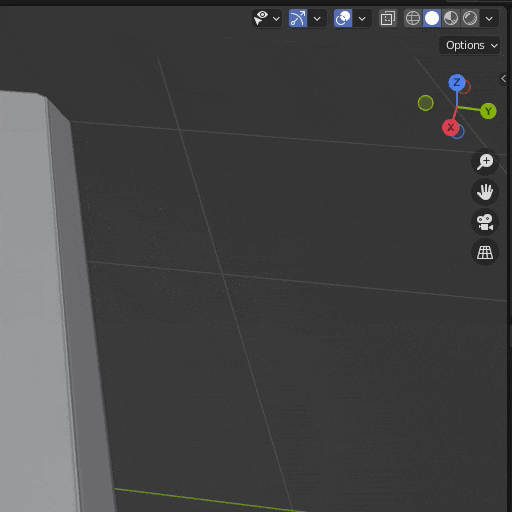512x512 pixels.
Task: Align view to red X axis
Action: (x=451, y=127)
